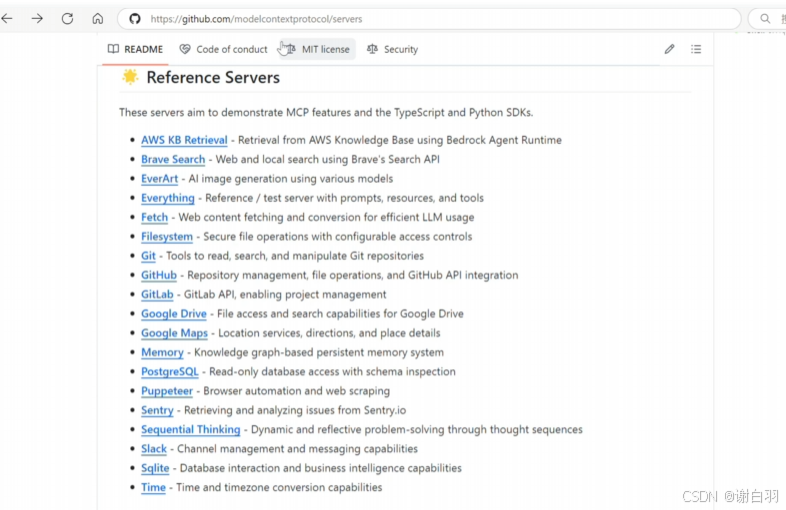Viewport: 786px width, 510px height.
Task: Click the Git server link
Action: click(x=148, y=256)
